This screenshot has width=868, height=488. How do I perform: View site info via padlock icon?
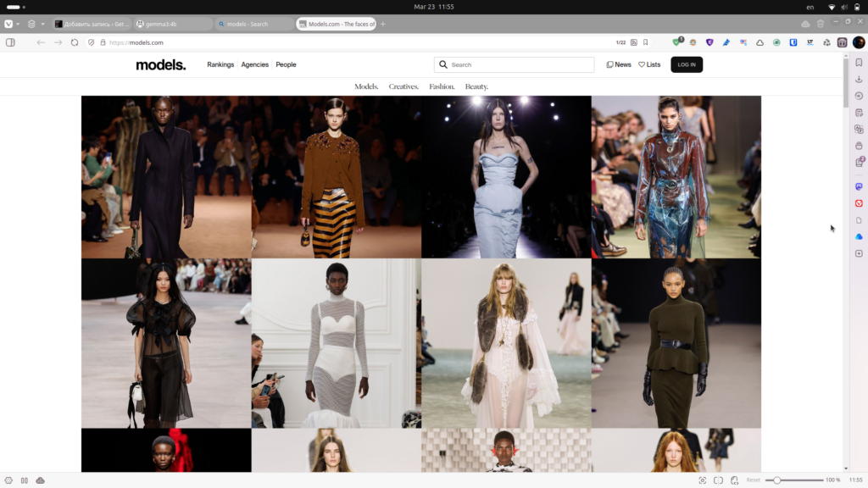click(103, 42)
